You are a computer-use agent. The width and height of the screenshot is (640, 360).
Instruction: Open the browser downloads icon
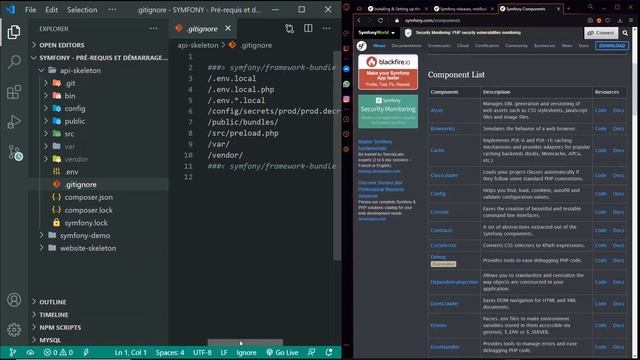[x=620, y=20]
